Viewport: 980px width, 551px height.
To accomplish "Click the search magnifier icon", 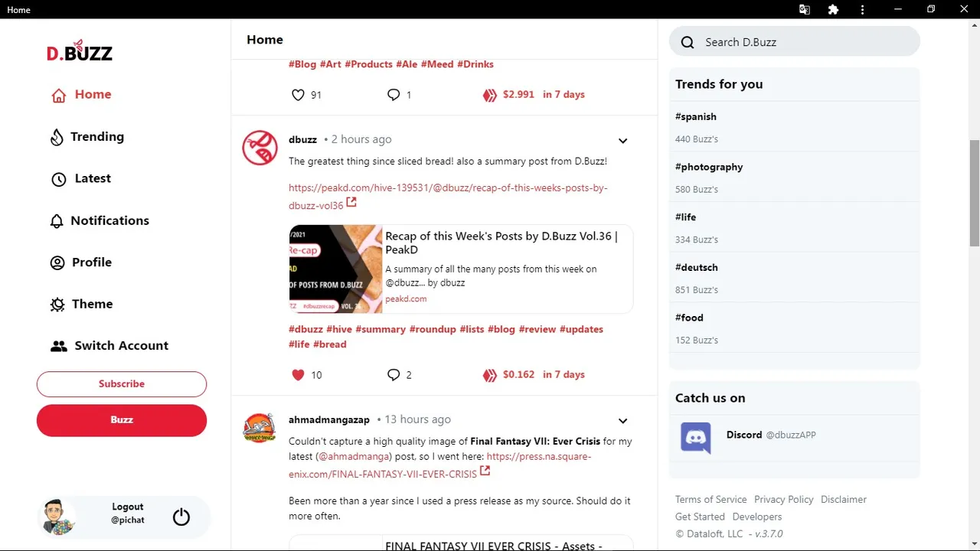I will coord(688,42).
